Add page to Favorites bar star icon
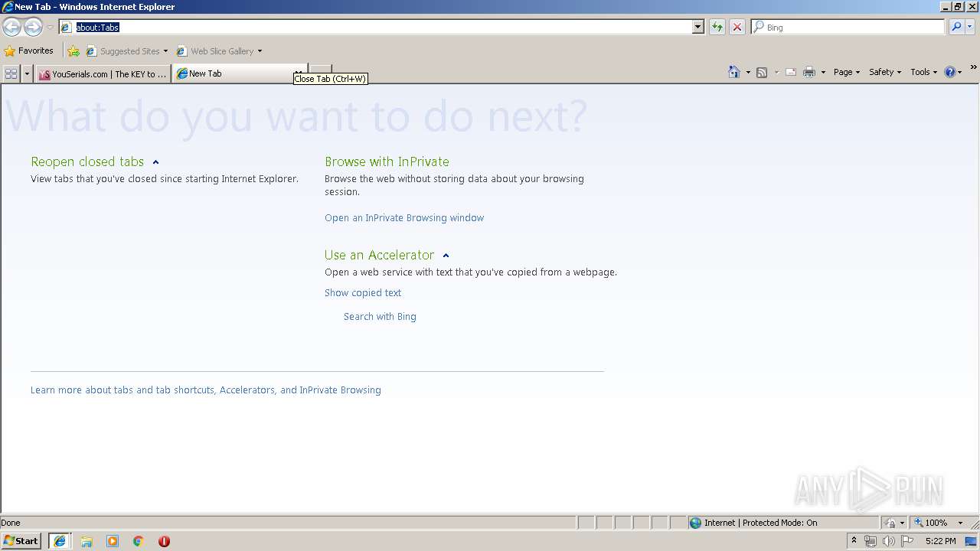This screenshot has width=980, height=551. pyautogui.click(x=73, y=51)
